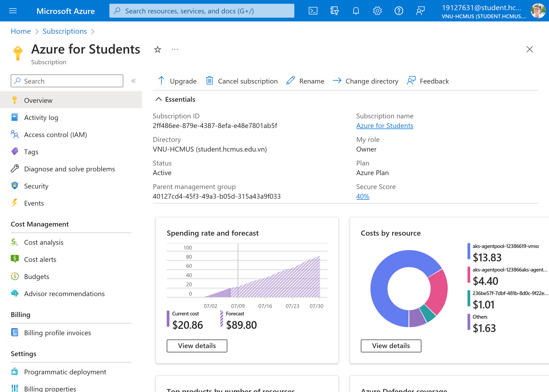Pin Azure for Students with the star icon

(x=158, y=49)
